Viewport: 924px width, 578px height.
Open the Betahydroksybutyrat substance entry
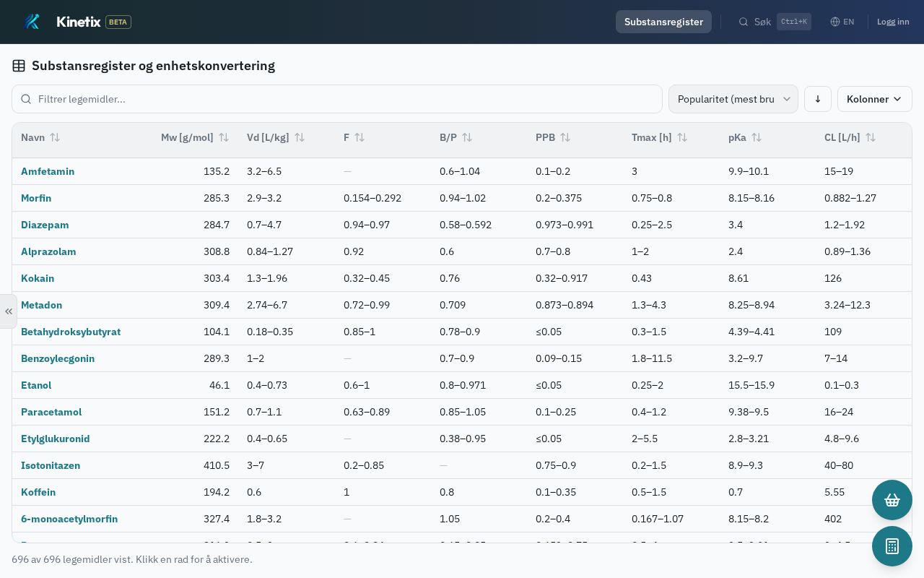pyautogui.click(x=71, y=332)
